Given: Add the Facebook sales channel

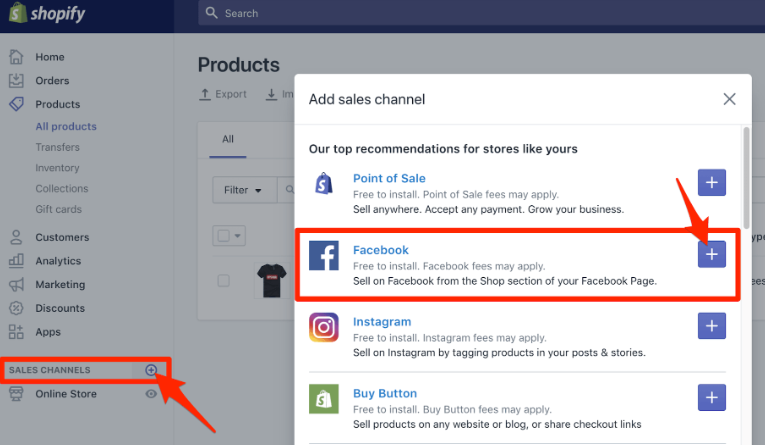Looking at the screenshot, I should (711, 254).
